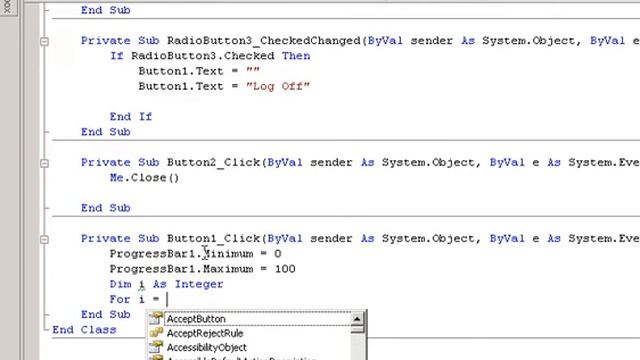Click the line Button1.Text = ""

tap(199, 71)
